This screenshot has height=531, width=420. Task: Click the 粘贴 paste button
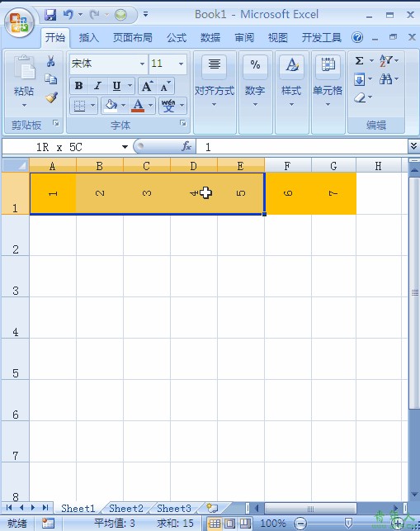point(24,82)
